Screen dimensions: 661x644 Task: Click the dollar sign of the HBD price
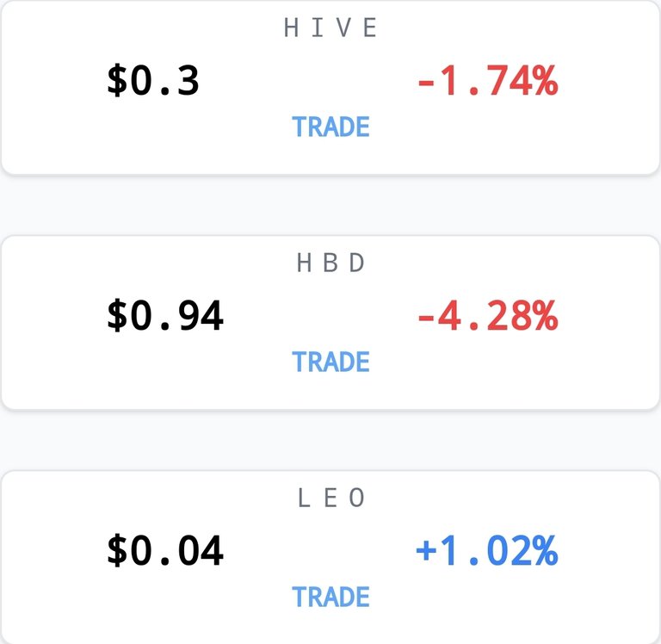click(x=117, y=315)
